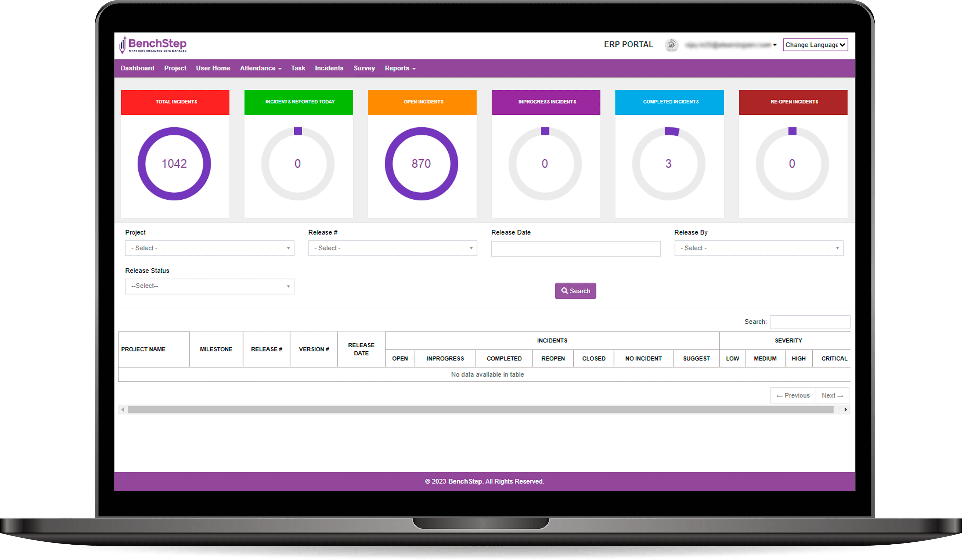Click the 'No data available in table' text
Viewport: 962px width, 560px height.
click(x=487, y=374)
